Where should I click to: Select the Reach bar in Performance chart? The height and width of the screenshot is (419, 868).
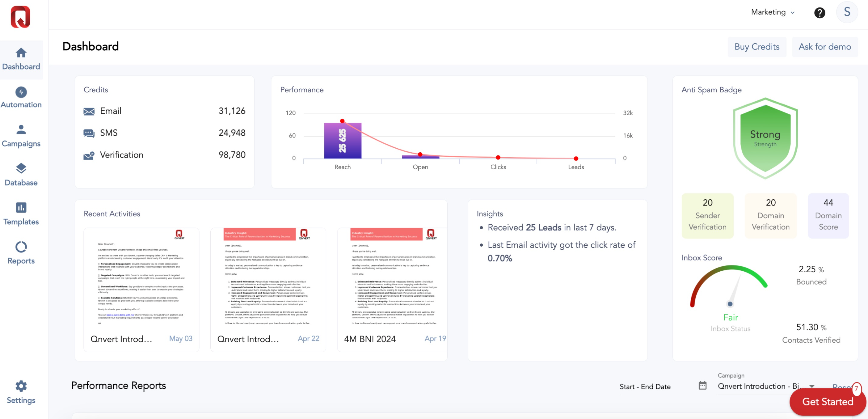342,142
